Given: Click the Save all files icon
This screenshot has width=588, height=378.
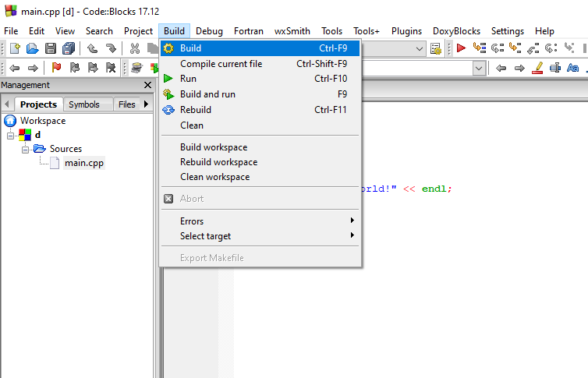Looking at the screenshot, I should [x=69, y=48].
